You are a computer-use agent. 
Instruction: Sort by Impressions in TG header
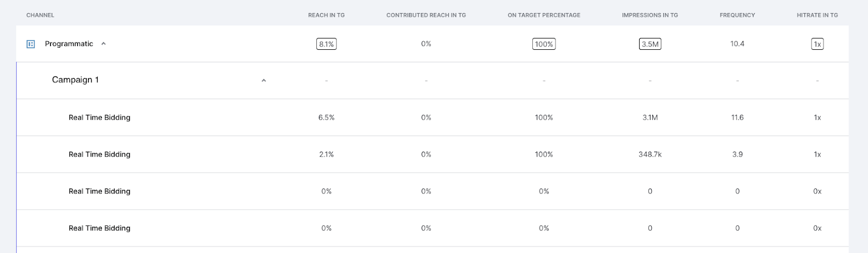coord(650,15)
